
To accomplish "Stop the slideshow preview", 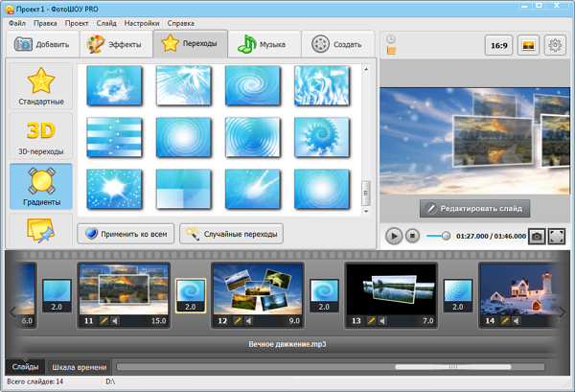I will (412, 236).
